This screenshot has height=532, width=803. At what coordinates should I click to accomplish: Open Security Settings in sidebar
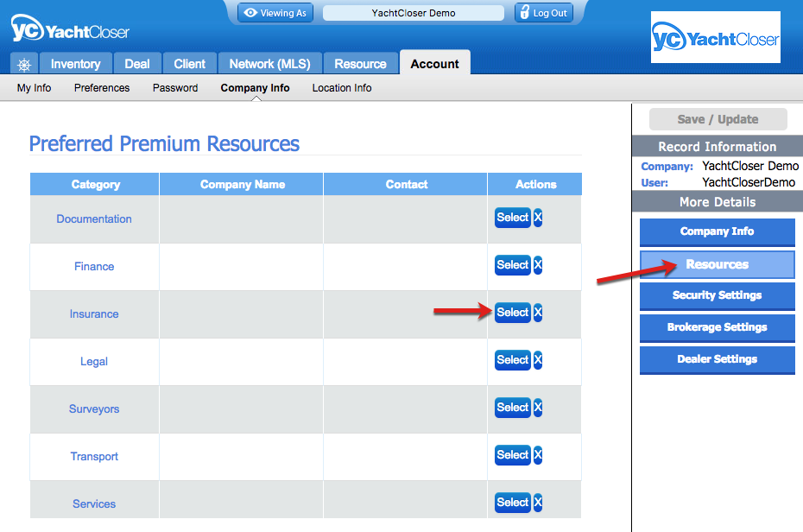(x=717, y=296)
